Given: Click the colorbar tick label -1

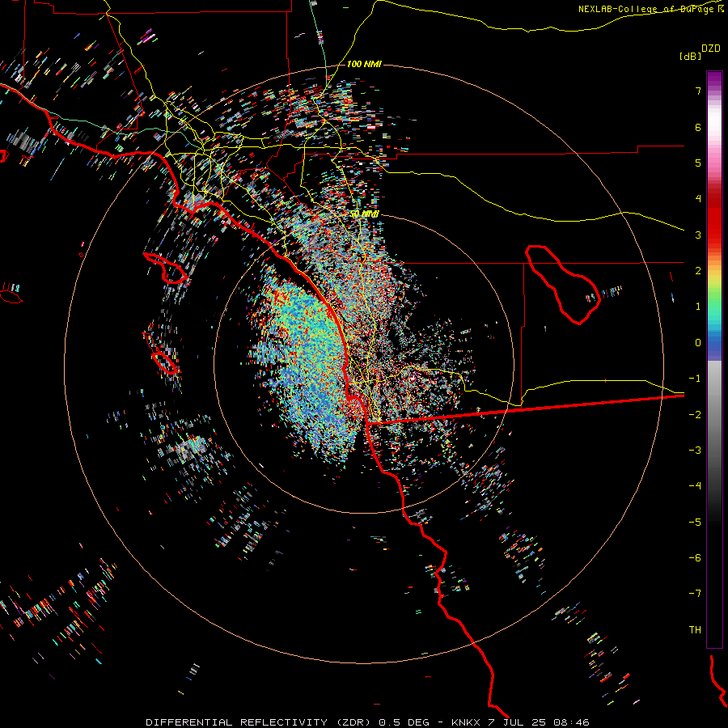Looking at the screenshot, I should [695, 379].
